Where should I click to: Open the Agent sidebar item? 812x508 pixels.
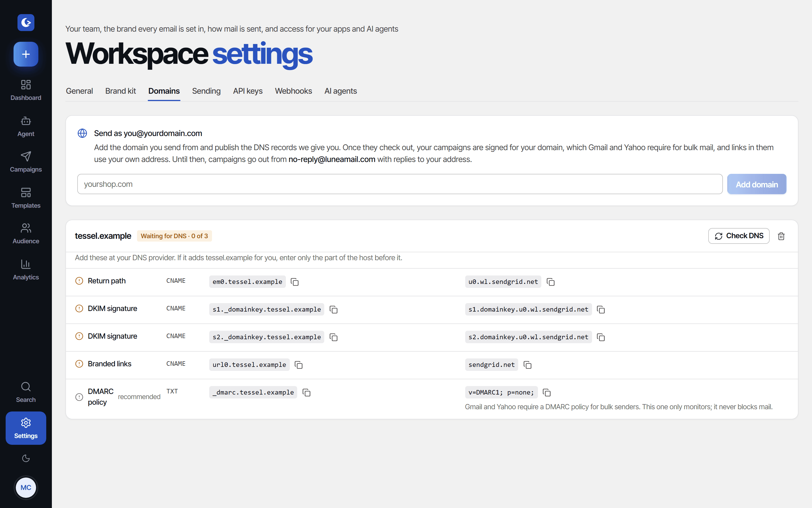coord(26,126)
